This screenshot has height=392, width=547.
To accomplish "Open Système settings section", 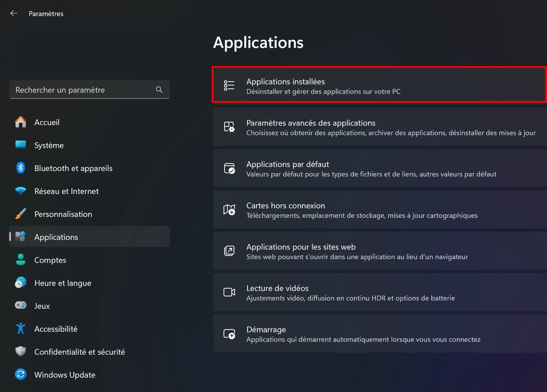I will pyautogui.click(x=49, y=145).
